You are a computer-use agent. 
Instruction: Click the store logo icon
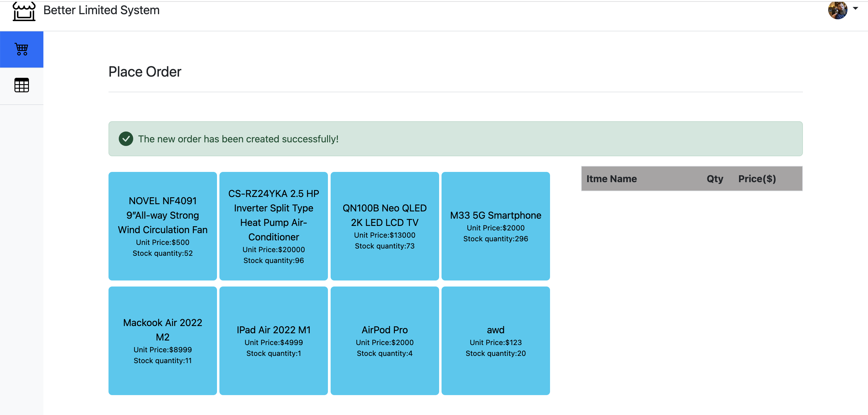(x=24, y=11)
